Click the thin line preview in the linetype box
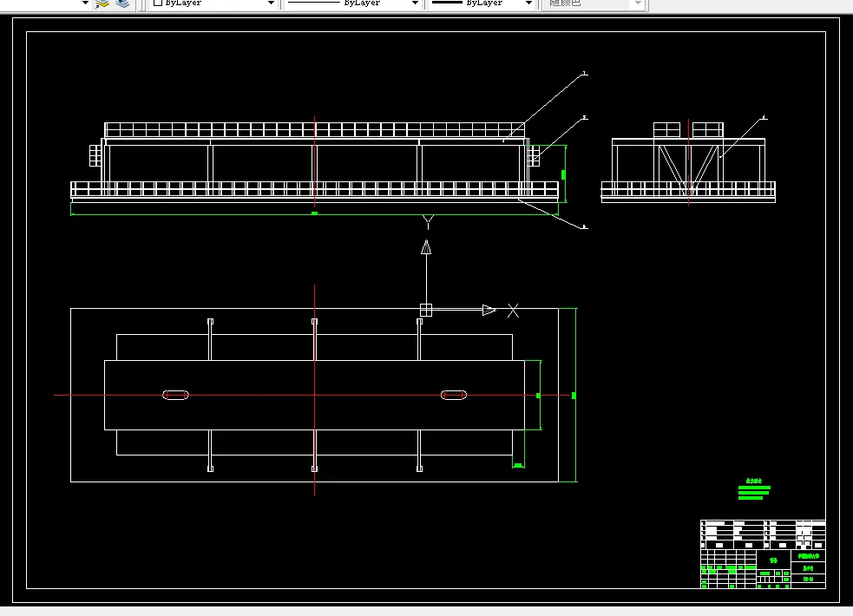This screenshot has height=616, width=853. [313, 3]
